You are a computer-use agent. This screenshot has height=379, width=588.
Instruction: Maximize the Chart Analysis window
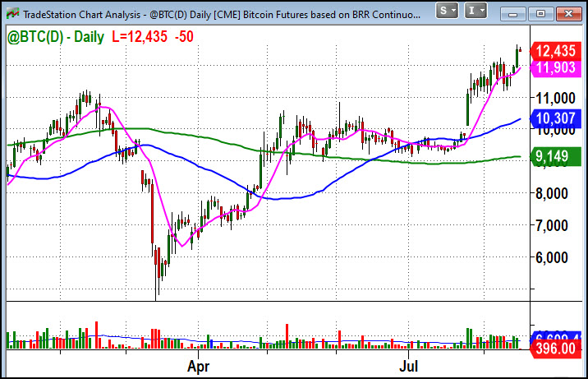540,14
